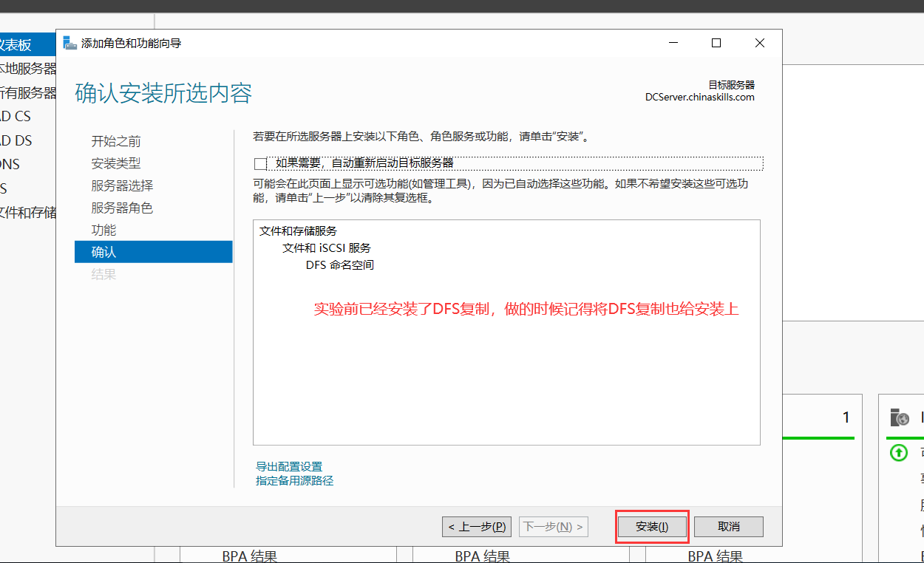
Task: Open 本地服务器 in Server Manager sidebar
Action: tap(28, 69)
